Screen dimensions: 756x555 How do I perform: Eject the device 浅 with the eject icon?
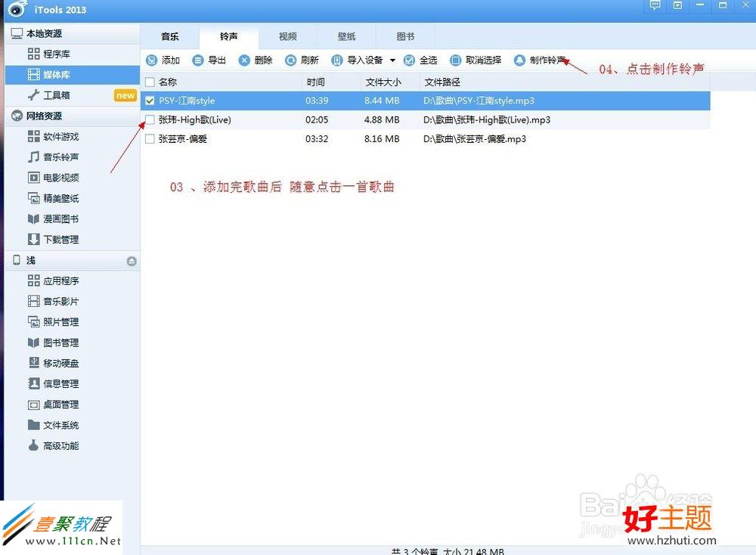tap(132, 261)
